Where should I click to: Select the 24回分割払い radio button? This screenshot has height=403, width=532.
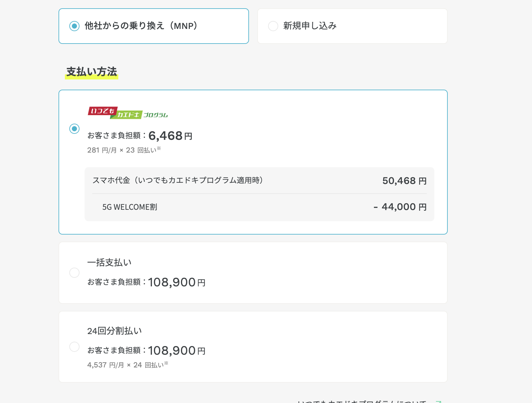coord(74,346)
